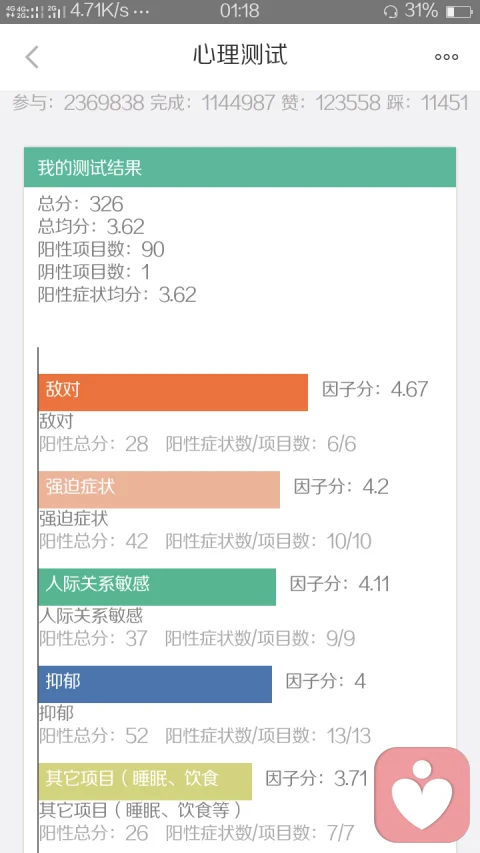Tap the yellow 其它项目 bar
The image size is (480, 853).
(x=145, y=781)
